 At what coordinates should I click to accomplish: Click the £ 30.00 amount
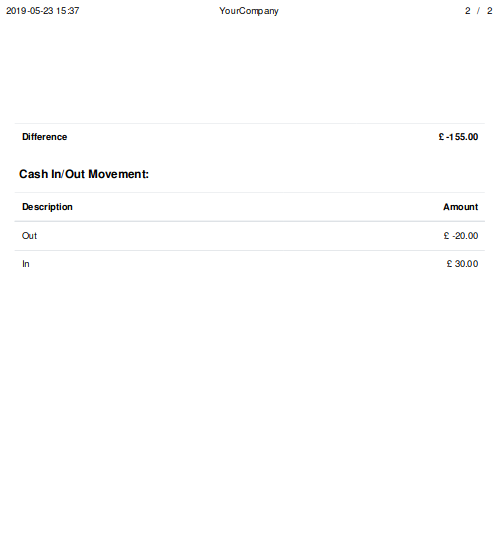point(463,264)
